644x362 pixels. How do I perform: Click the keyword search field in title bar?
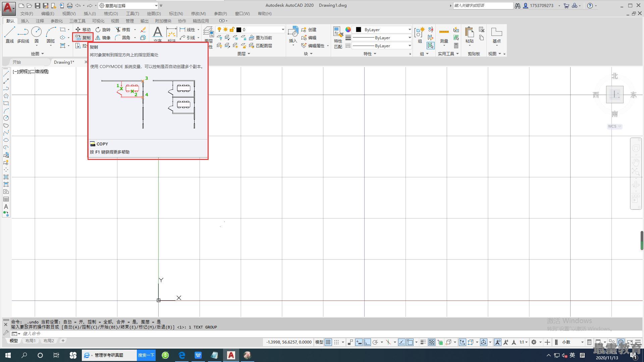coord(483,6)
